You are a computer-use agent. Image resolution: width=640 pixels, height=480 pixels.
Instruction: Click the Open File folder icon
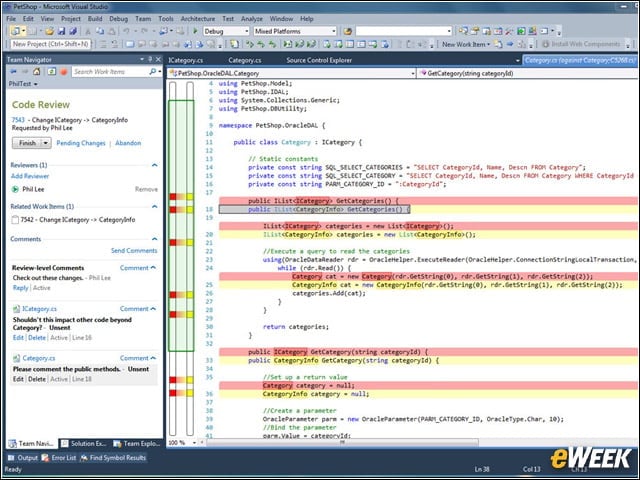[49, 31]
